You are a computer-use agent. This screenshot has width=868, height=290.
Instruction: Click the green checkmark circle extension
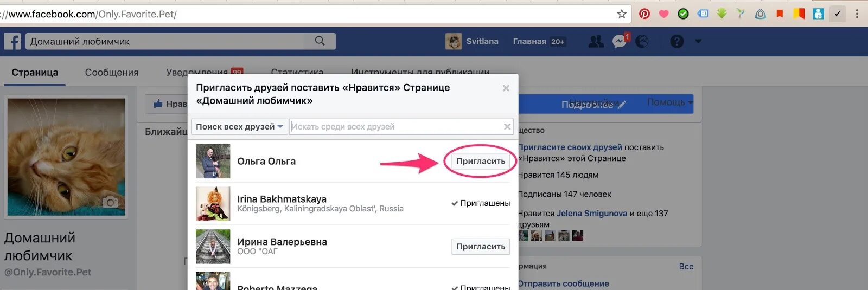[684, 14]
